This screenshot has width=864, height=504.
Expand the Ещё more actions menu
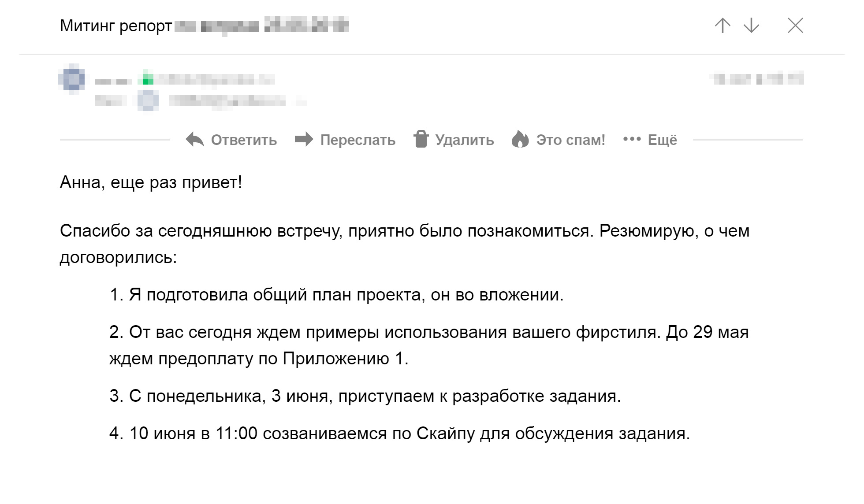click(x=662, y=140)
